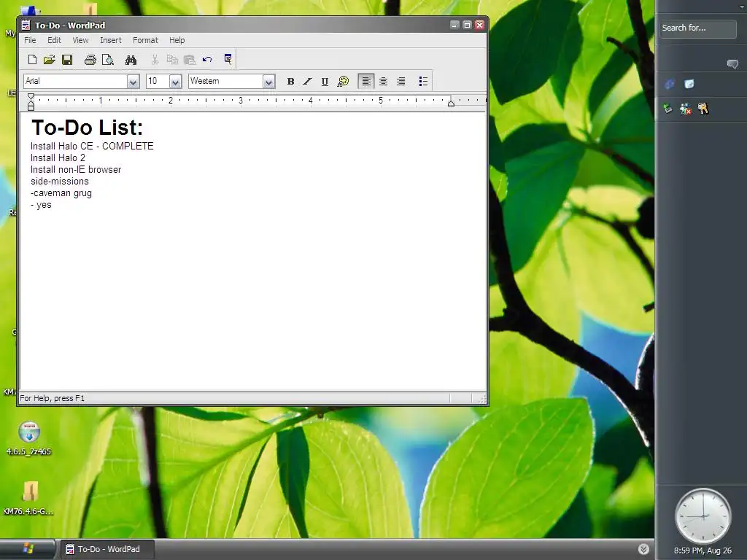Toggle Bullets list style
This screenshot has height=560, width=747.
(x=423, y=82)
